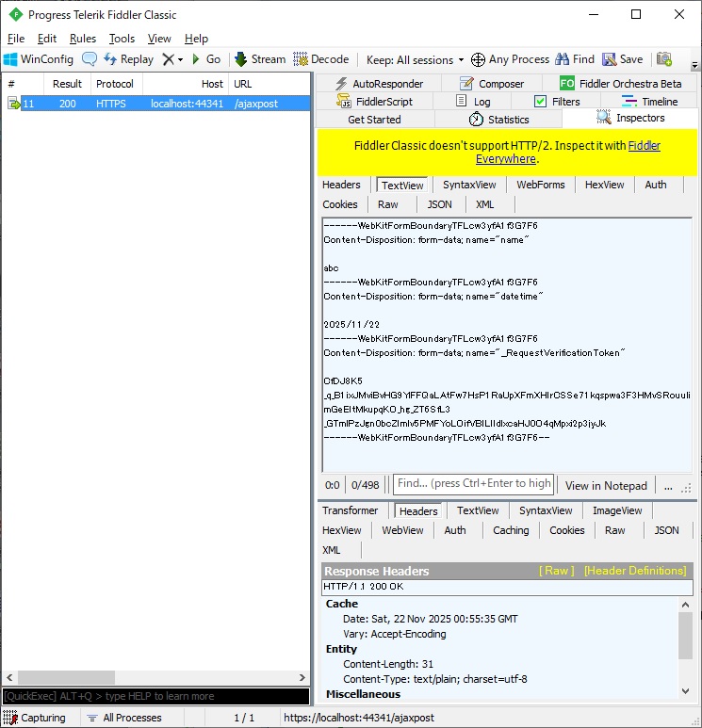Click the session list horizontal scrollbar thumb
The height and width of the screenshot is (728, 702).
(66, 677)
